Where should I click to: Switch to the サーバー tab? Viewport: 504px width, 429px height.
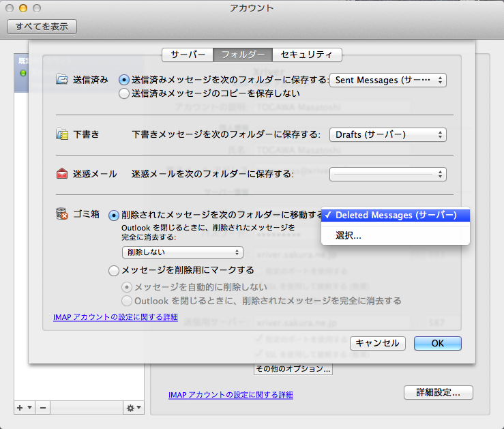point(188,55)
